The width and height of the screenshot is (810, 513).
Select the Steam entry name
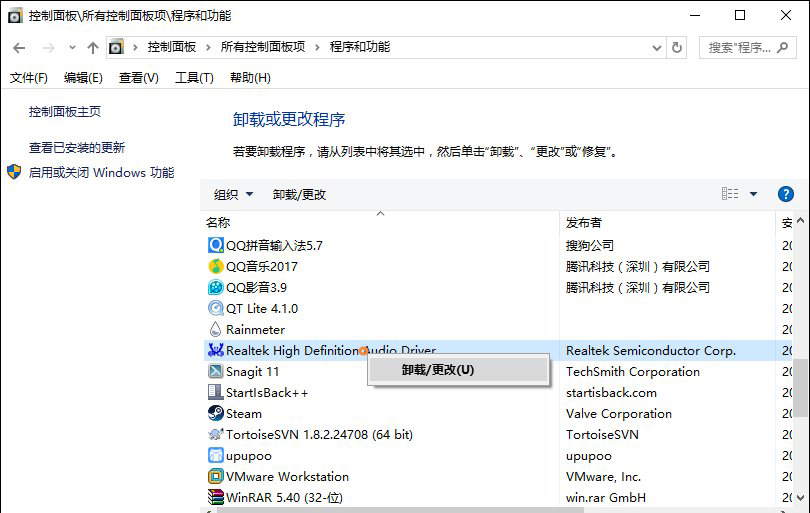(x=244, y=414)
